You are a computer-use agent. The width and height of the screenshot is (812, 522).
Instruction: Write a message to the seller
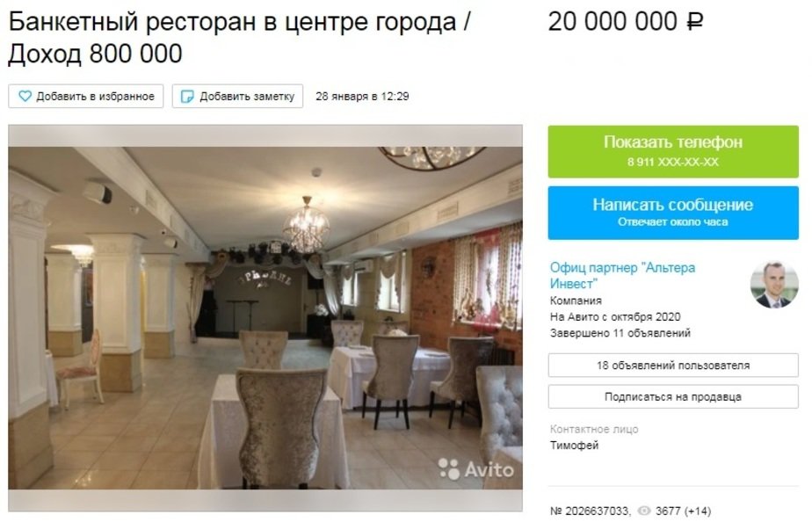(x=673, y=213)
